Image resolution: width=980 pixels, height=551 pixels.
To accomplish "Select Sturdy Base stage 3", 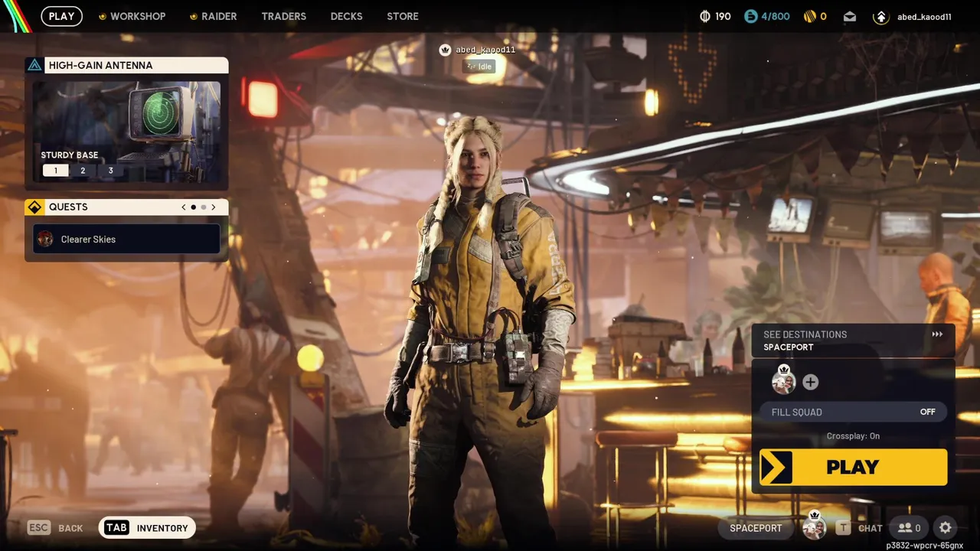I will pyautogui.click(x=110, y=171).
